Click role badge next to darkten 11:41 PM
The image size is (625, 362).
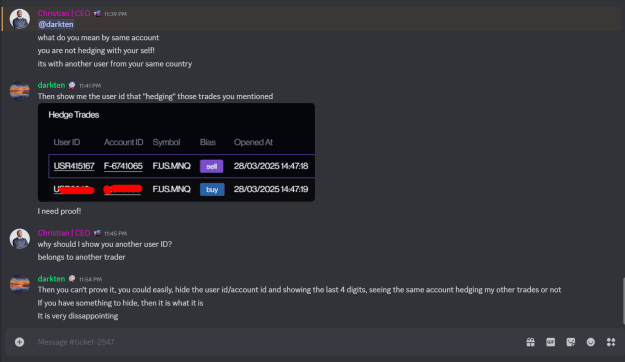[72, 85]
